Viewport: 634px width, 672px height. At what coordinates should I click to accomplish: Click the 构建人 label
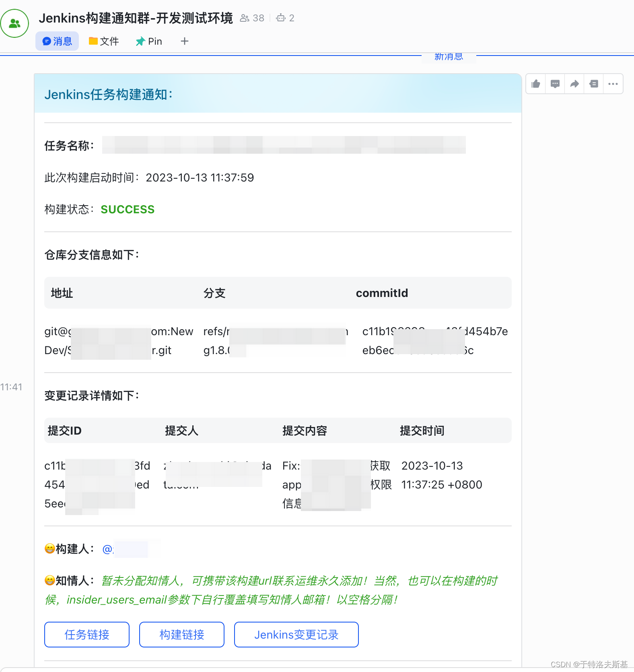pyautogui.click(x=75, y=549)
